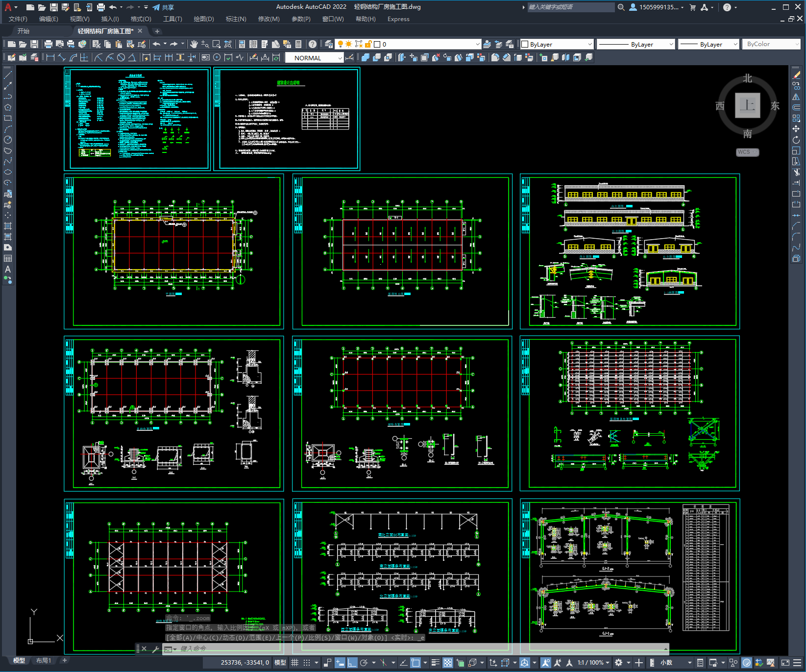Toggle object snap in status bar
The width and height of the screenshot is (806, 672).
point(415,663)
